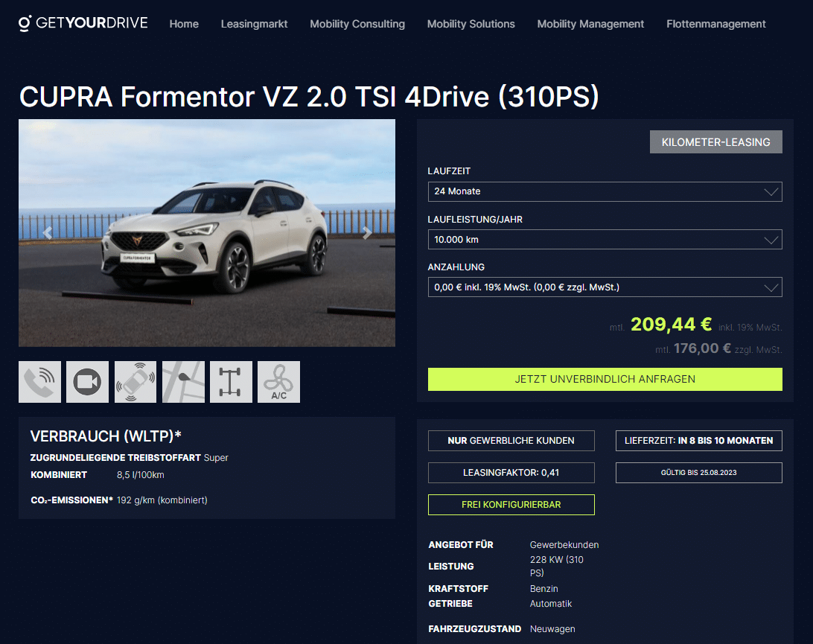Open Flottenmanagement navigation item
Image resolution: width=813 pixels, height=644 pixels.
point(716,24)
